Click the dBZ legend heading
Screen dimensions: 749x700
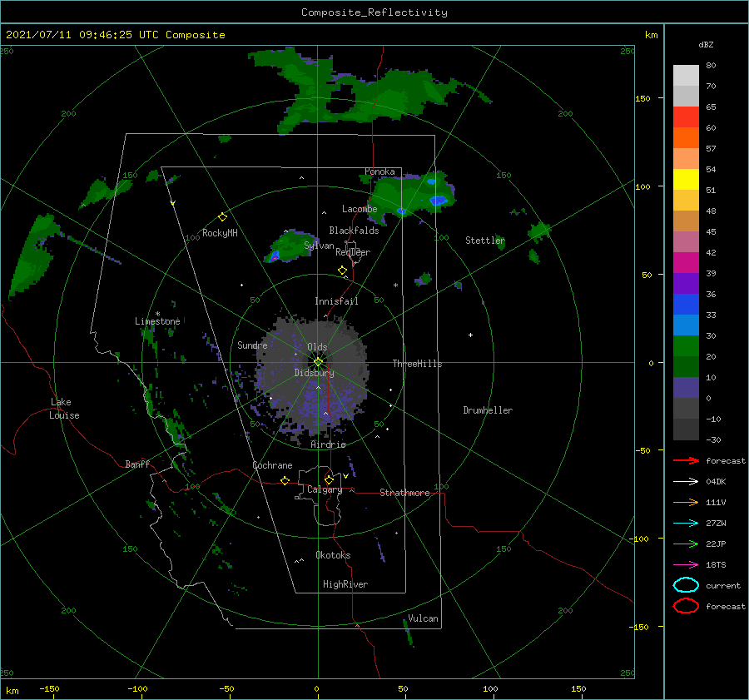click(706, 44)
